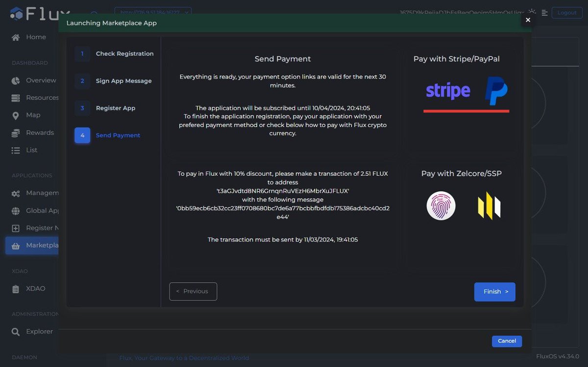Click the payment message hash starting 0bb59
This screenshot has width=588, height=367.
(x=283, y=212)
